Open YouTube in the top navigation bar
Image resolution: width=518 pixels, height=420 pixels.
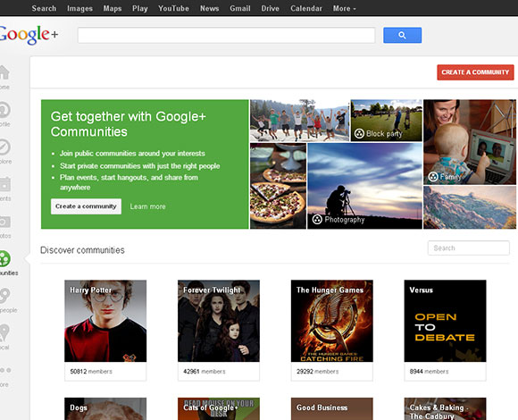pyautogui.click(x=173, y=8)
